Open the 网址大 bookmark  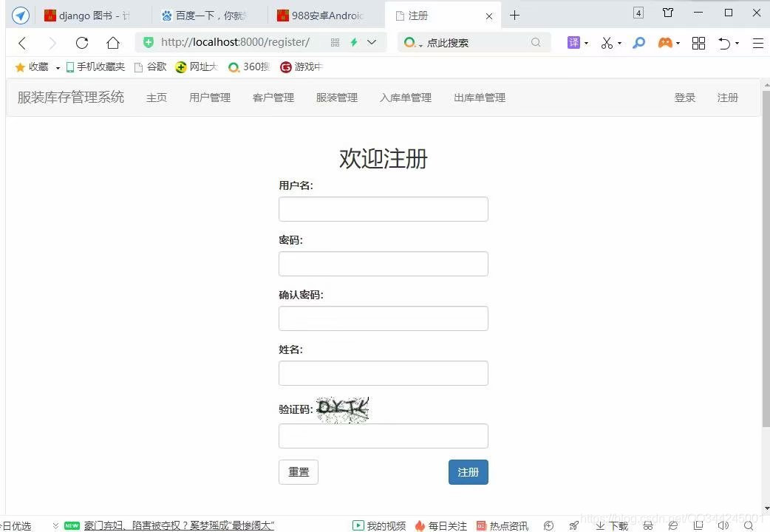[197, 66]
